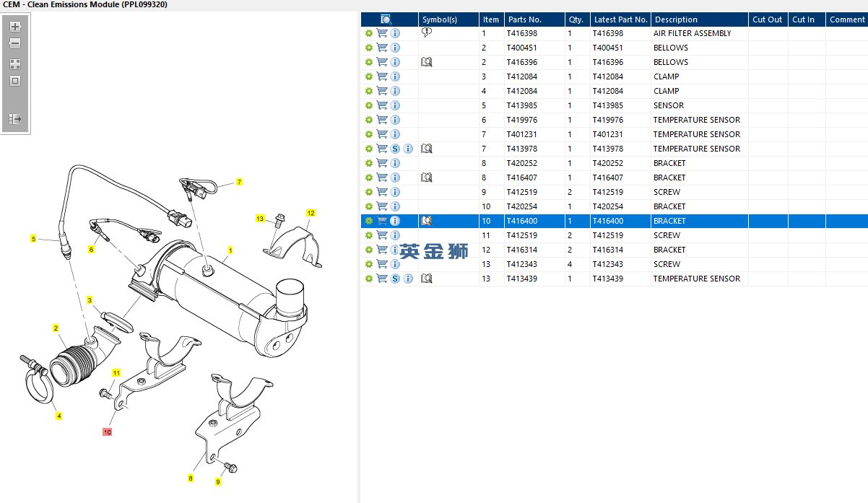
Task: Sort by the Parts No. column header
Action: [534, 19]
